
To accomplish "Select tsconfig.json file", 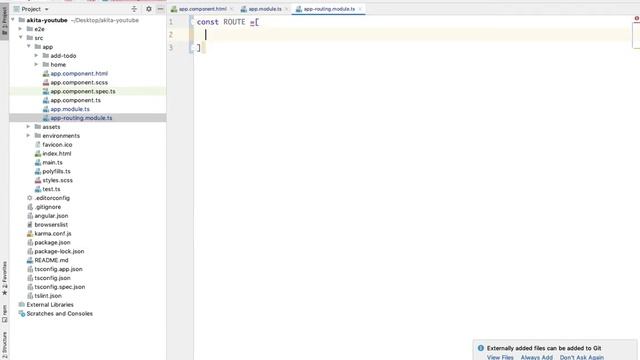I will [x=52, y=278].
